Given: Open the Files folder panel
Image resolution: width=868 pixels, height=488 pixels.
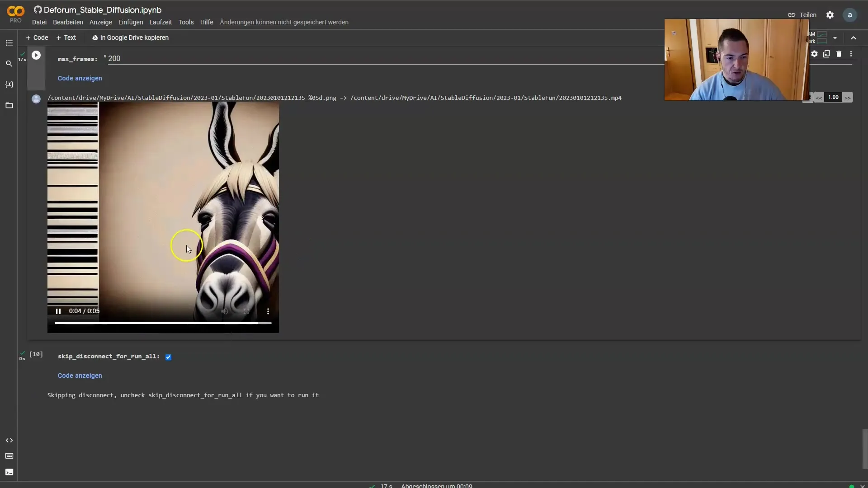Looking at the screenshot, I should click(x=9, y=105).
